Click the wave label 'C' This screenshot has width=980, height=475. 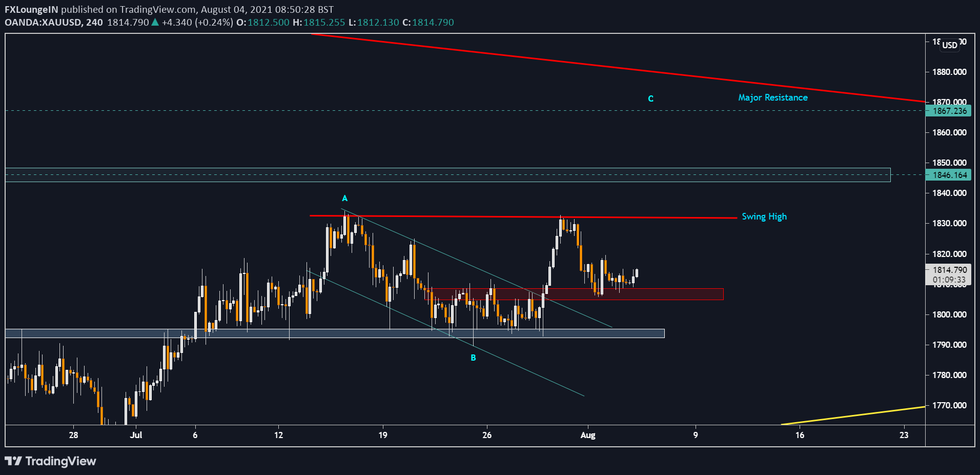(x=650, y=98)
